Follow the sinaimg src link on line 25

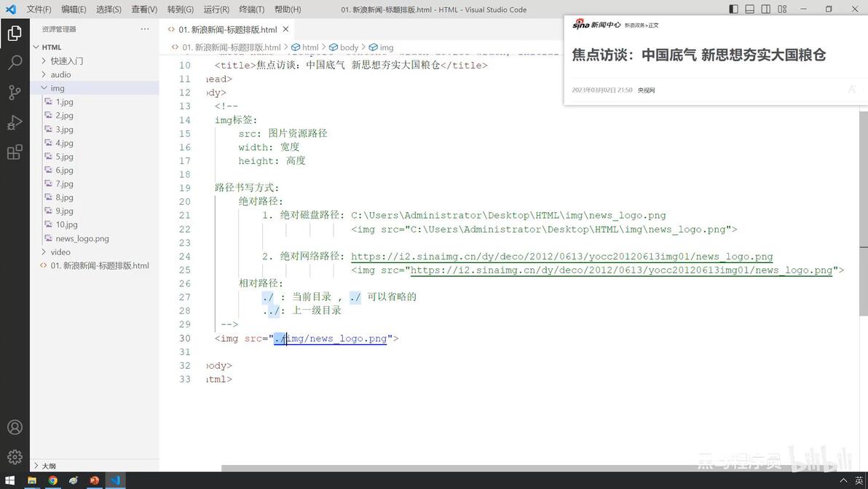(x=621, y=270)
